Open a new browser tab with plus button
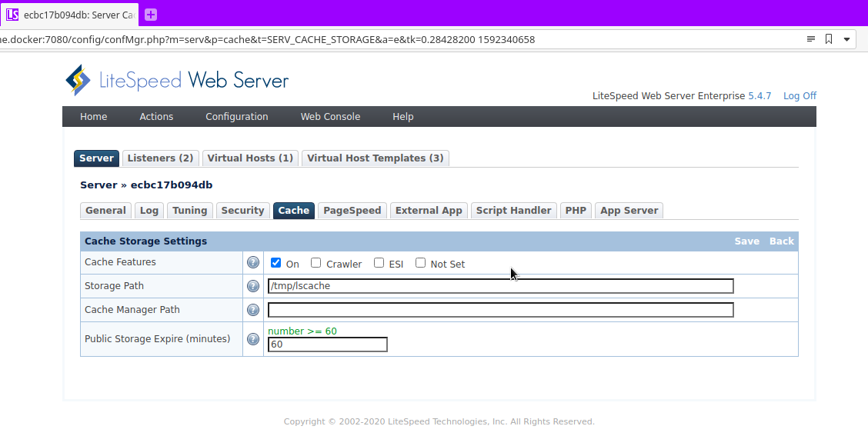This screenshot has width=868, height=446. tap(149, 14)
